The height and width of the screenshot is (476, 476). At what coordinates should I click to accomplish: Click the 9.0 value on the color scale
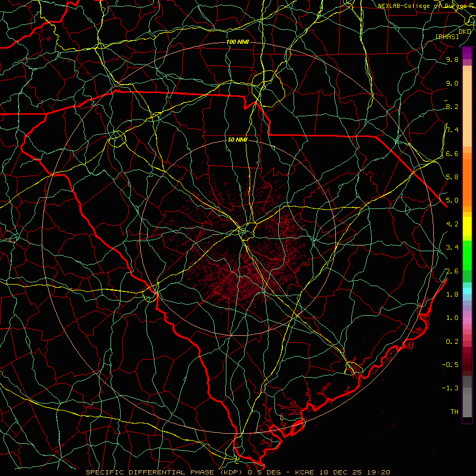tap(452, 83)
